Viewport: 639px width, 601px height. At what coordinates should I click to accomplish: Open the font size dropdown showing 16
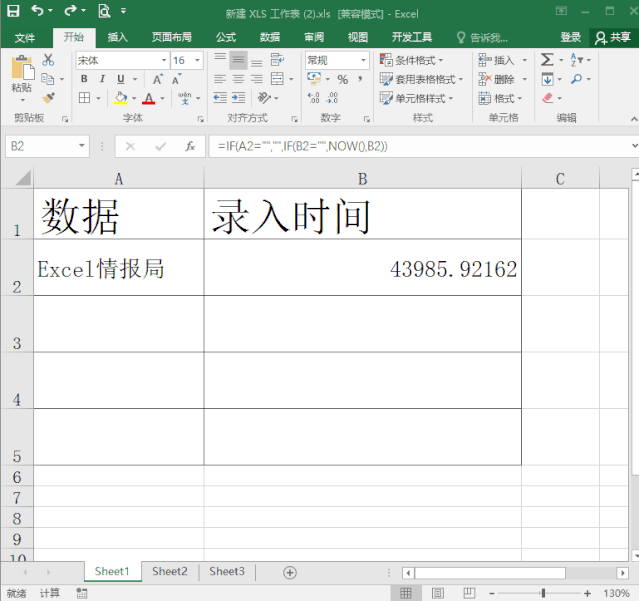click(x=197, y=60)
